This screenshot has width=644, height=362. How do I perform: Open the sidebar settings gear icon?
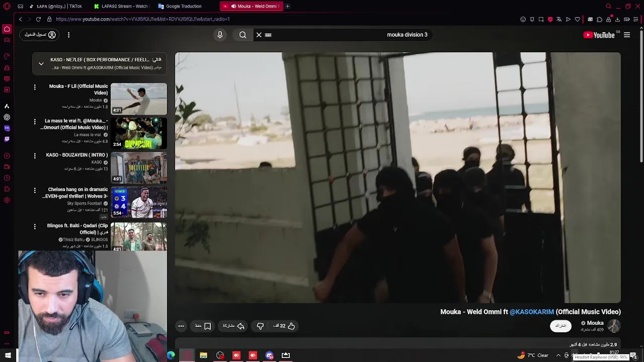7,200
